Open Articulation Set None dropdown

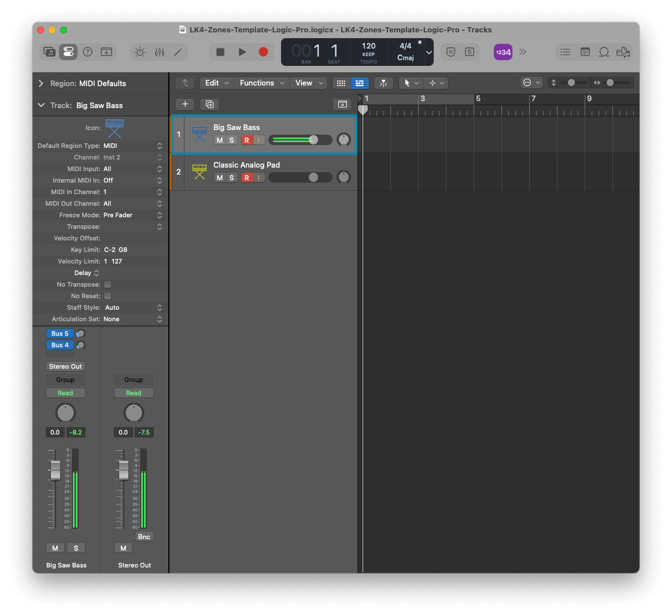pos(132,319)
